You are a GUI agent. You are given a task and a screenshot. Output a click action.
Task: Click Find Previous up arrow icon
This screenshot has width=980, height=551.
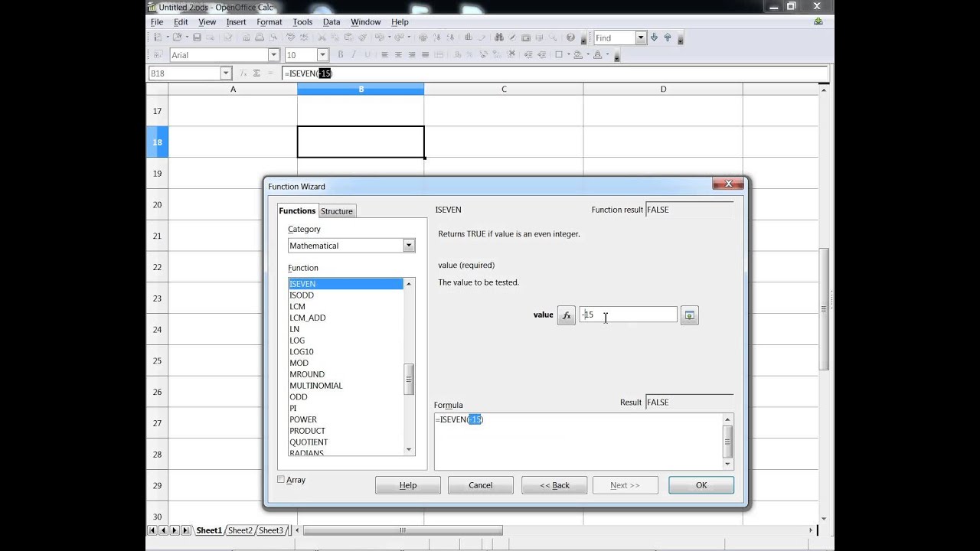tap(668, 37)
